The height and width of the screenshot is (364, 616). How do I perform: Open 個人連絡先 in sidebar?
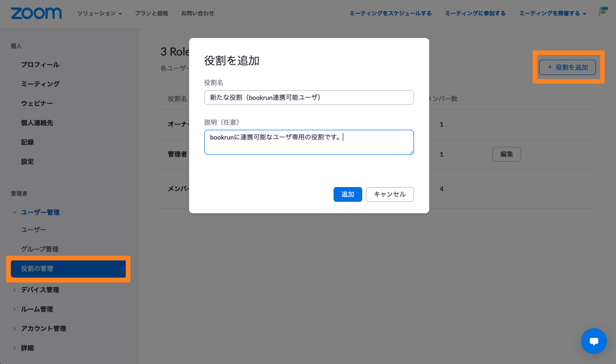tap(37, 123)
